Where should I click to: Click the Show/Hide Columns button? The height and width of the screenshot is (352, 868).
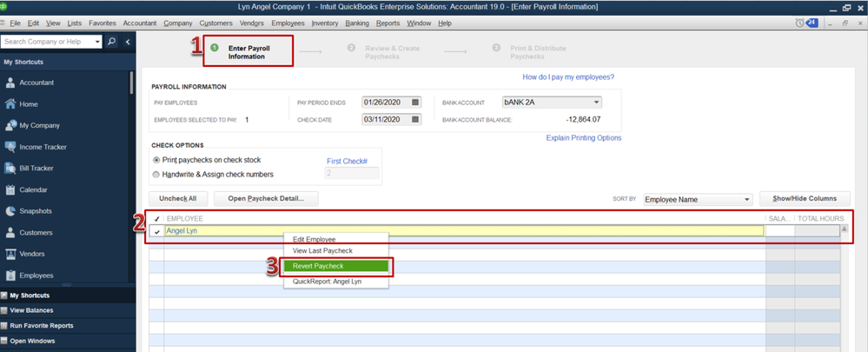pos(805,199)
